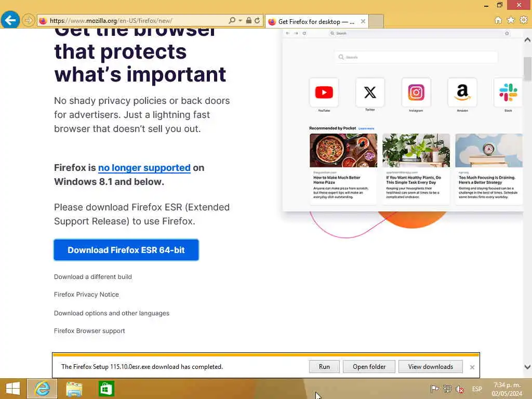Click the pizza article thumbnail
Image resolution: width=532 pixels, height=399 pixels.
(x=343, y=150)
